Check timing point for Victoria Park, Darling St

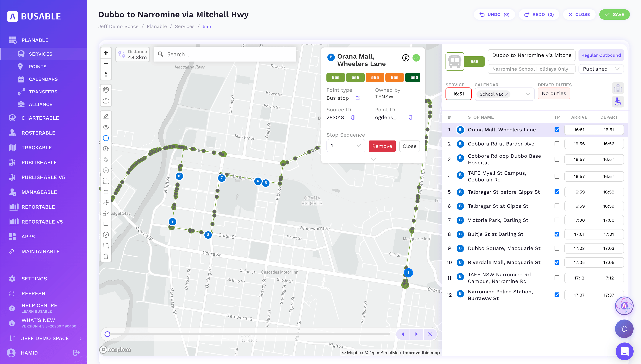point(557,220)
